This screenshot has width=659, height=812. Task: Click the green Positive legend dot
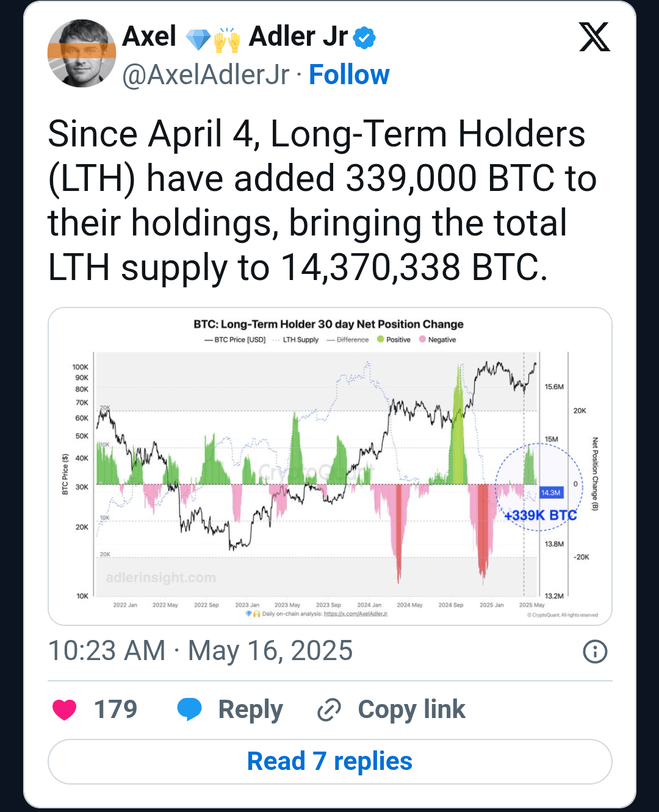tap(380, 340)
